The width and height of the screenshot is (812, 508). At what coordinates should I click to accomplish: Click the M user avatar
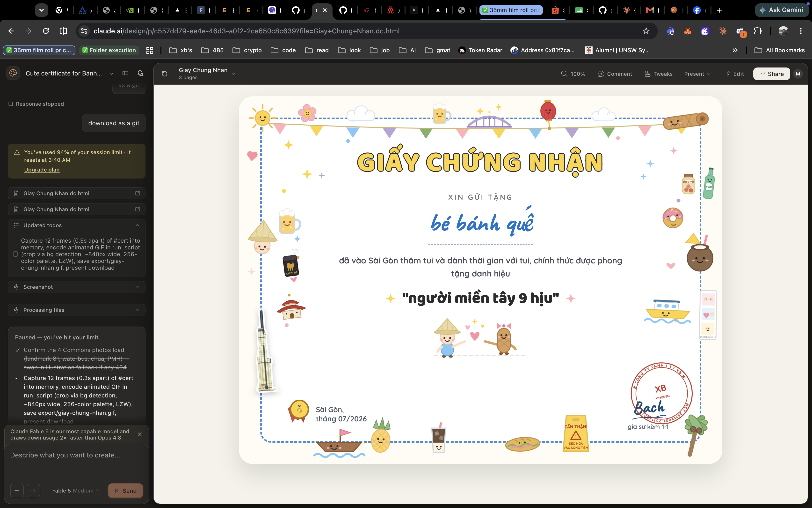point(798,74)
